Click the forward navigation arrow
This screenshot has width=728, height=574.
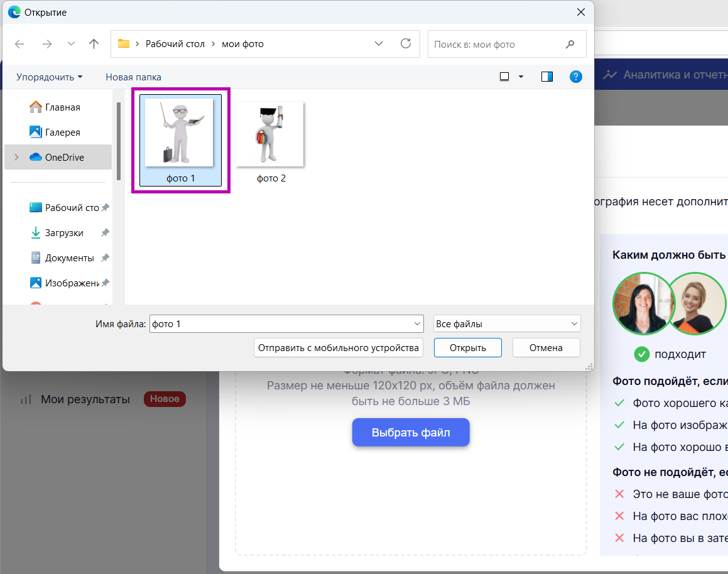47,44
